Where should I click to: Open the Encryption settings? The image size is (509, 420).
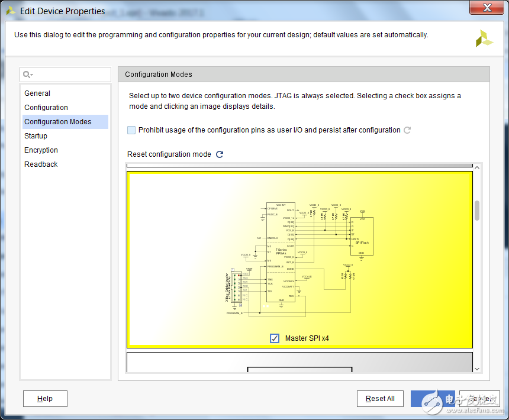point(41,150)
